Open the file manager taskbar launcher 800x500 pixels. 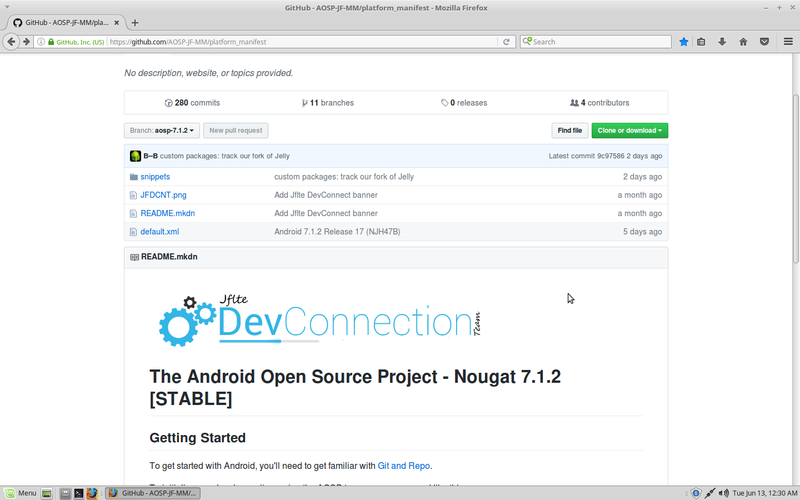[x=65, y=493]
